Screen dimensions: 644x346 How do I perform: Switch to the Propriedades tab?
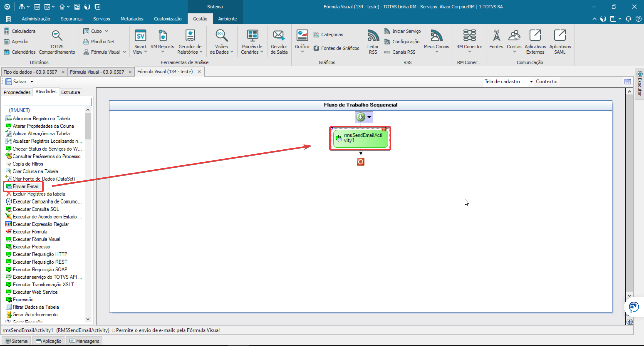tap(17, 92)
